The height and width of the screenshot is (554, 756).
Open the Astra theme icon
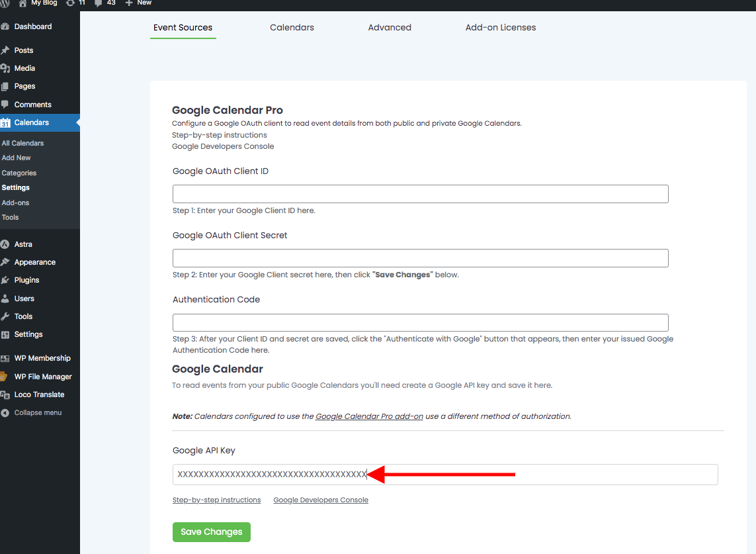(7, 244)
